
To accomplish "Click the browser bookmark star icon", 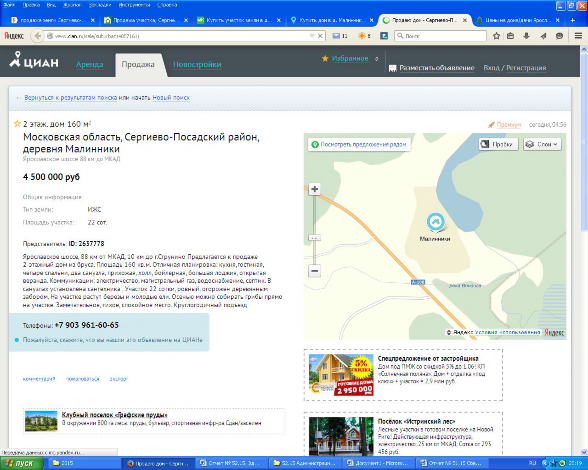I will click(x=496, y=36).
